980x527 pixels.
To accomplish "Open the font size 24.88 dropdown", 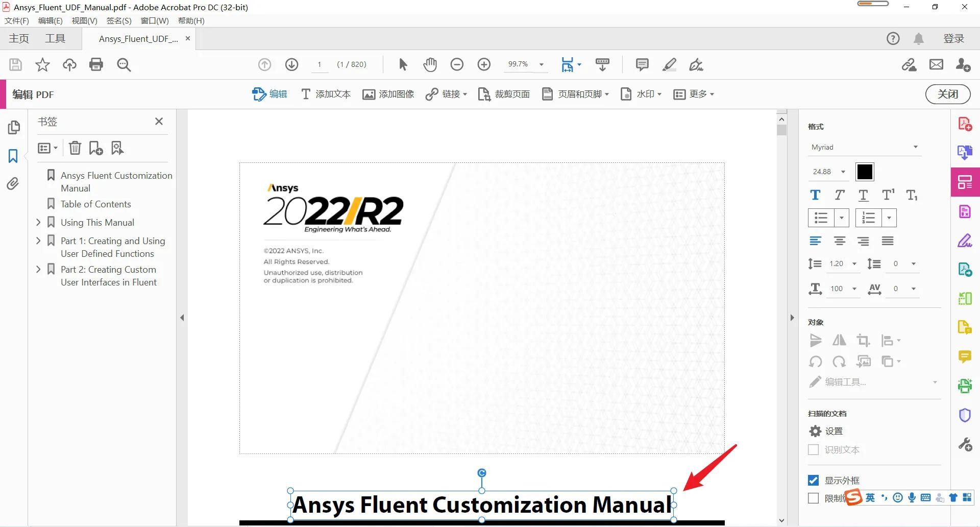I will 843,172.
